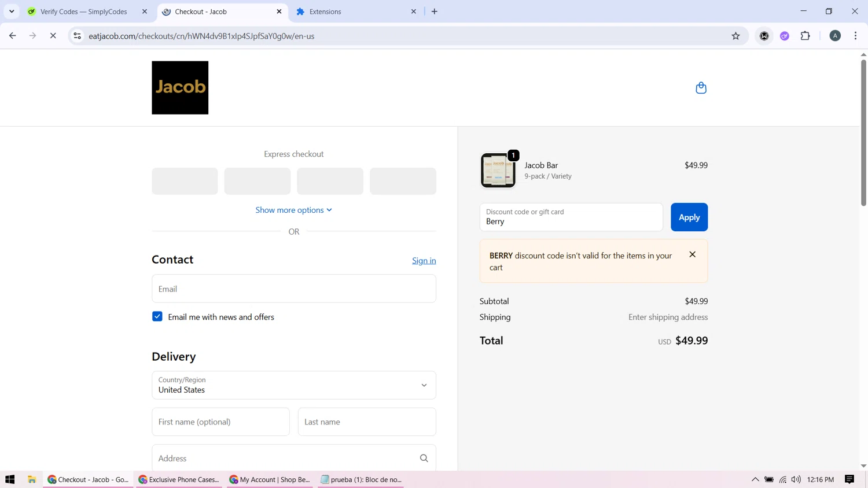This screenshot has width=868, height=488.
Task: Switch to Exclusive Phone Cases taskbar window
Action: tap(179, 479)
